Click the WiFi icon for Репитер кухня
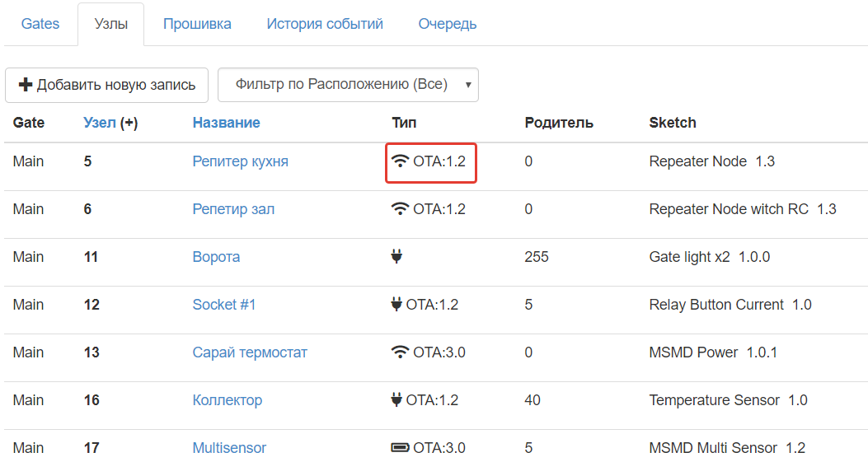This screenshot has width=868, height=476. [401, 161]
